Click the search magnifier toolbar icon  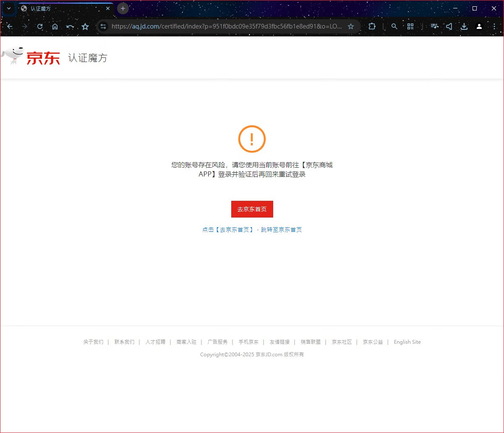(394, 26)
